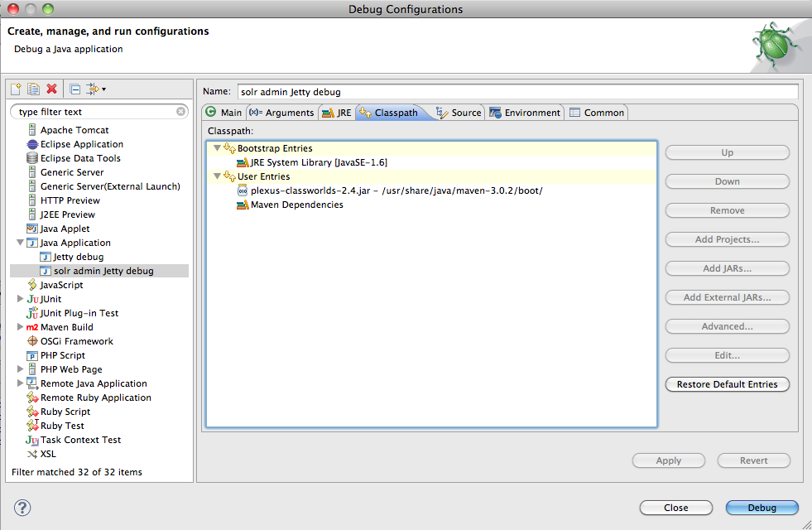Collapse the User Entries node
Image resolution: width=812 pixels, height=530 pixels.
click(218, 176)
